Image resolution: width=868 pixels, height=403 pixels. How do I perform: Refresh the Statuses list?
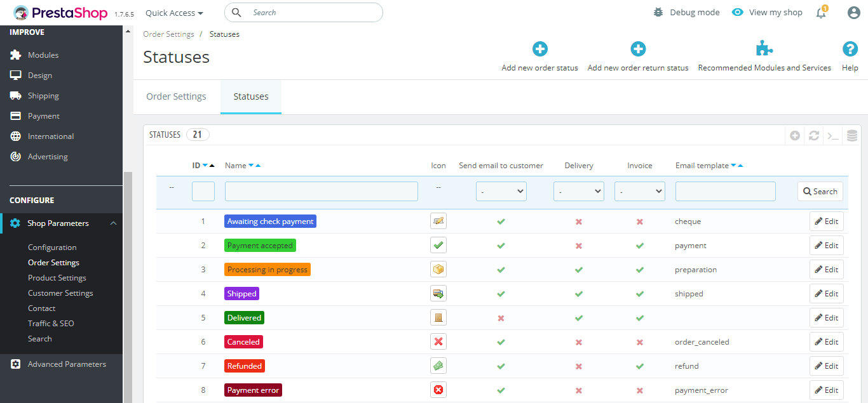[814, 135]
